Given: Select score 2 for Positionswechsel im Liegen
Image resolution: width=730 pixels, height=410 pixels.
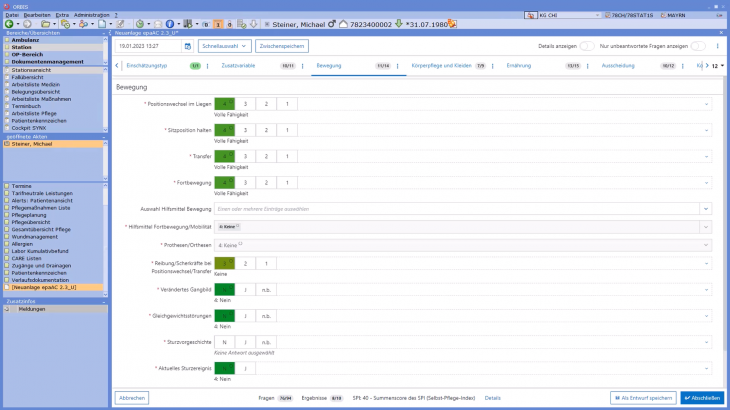Looking at the screenshot, I should 265,104.
